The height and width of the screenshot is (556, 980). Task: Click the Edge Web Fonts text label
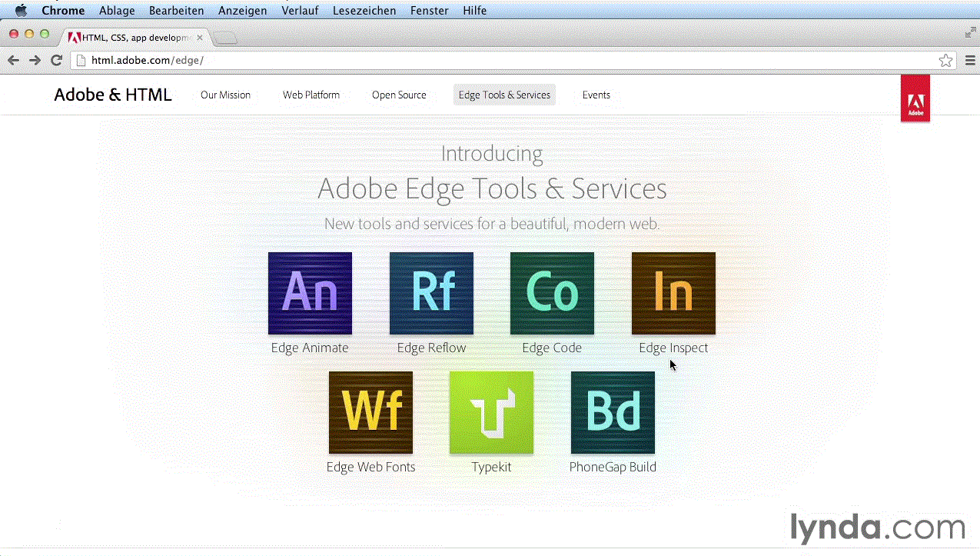tap(370, 467)
